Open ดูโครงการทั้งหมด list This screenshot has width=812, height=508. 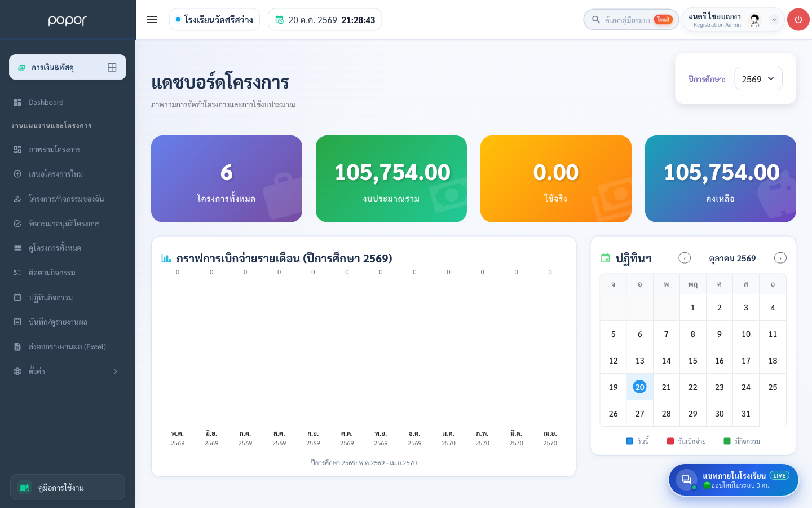(68, 248)
